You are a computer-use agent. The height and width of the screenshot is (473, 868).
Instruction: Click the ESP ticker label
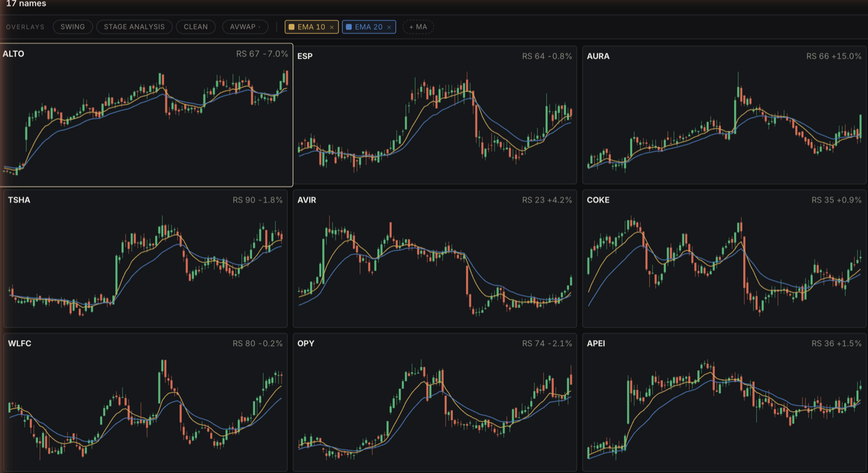[x=305, y=56]
